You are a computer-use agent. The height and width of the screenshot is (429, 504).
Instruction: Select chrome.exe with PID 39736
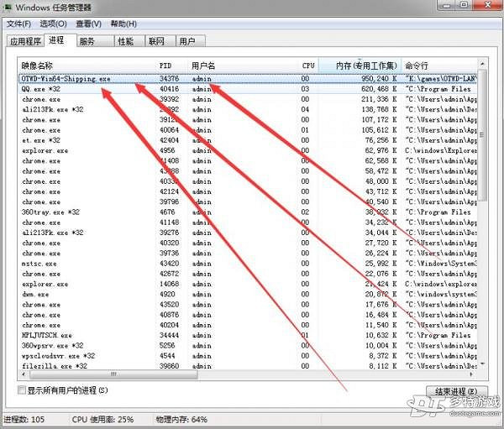click(248, 254)
